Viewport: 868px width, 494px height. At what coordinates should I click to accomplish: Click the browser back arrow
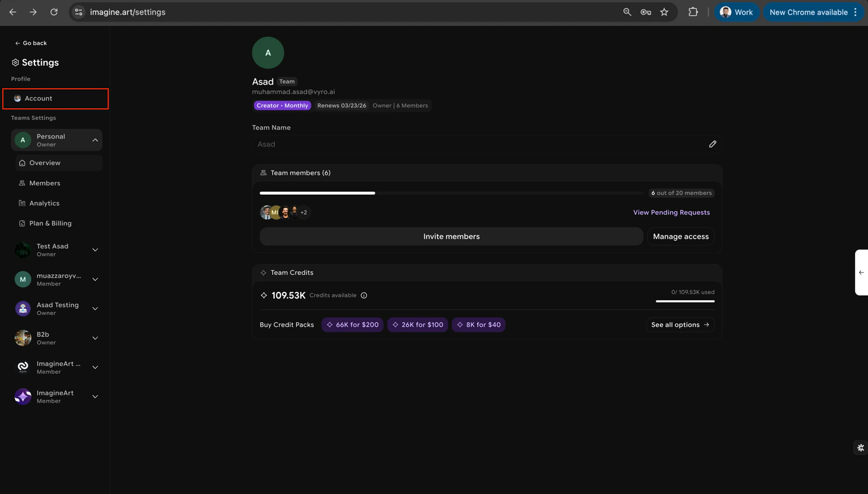(x=12, y=12)
